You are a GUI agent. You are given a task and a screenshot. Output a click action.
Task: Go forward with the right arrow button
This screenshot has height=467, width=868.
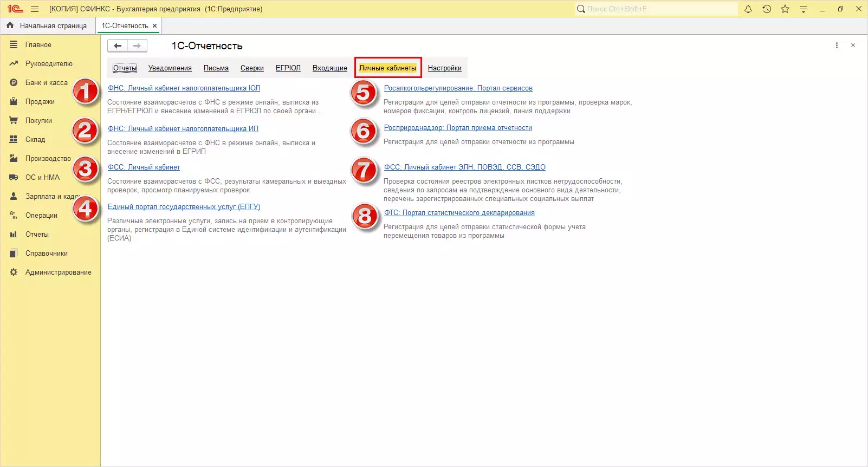pos(137,46)
